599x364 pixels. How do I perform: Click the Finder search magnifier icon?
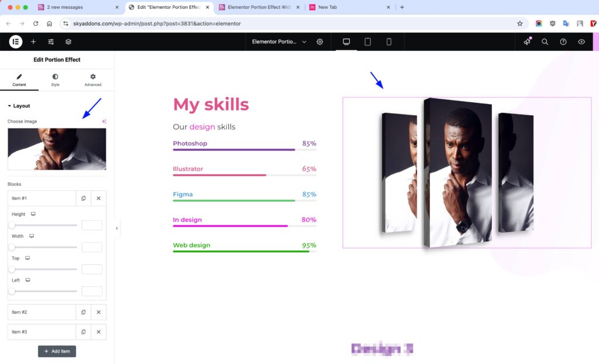pos(545,41)
